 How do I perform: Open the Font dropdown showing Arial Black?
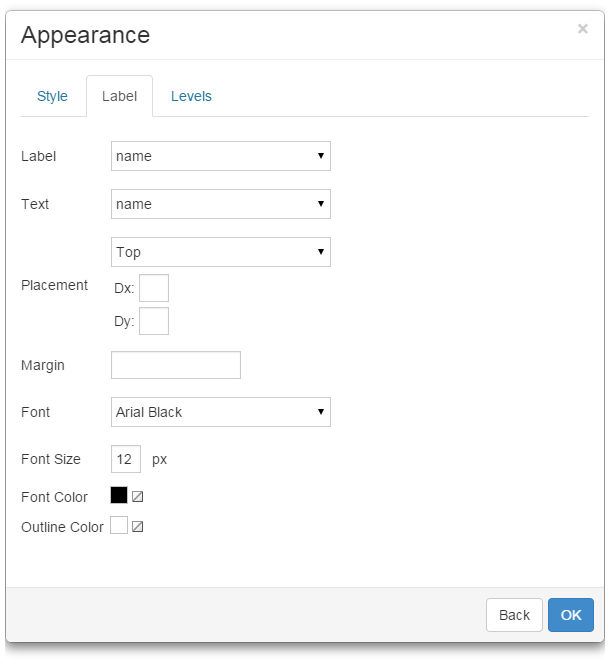coord(221,412)
